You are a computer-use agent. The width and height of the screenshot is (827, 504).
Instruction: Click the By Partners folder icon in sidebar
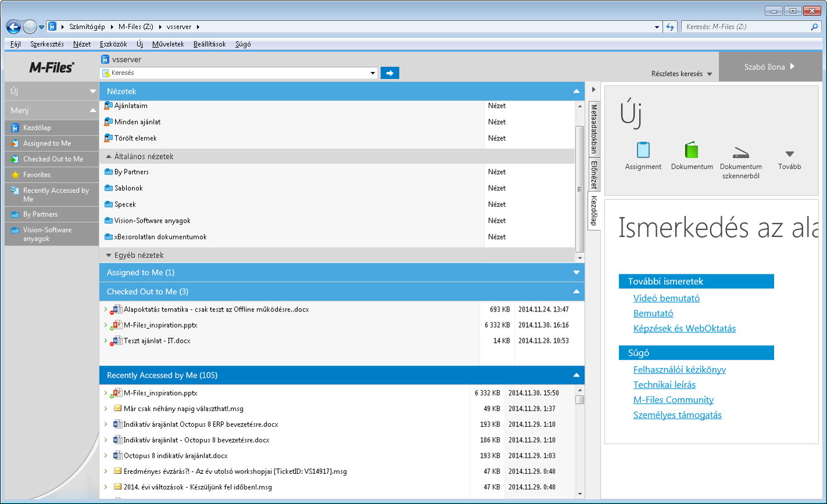[15, 215]
